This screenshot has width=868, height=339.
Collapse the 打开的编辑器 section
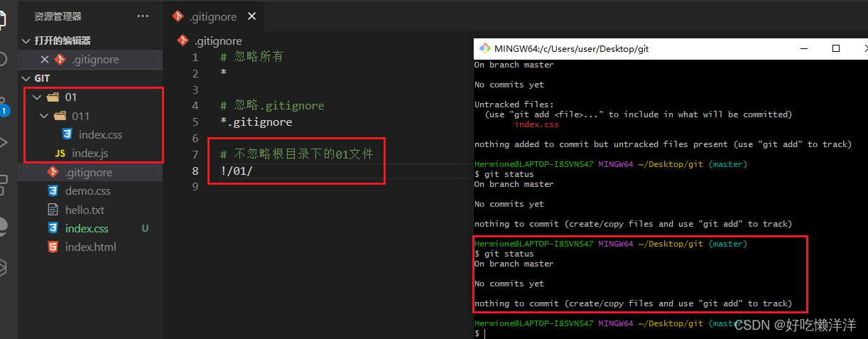(26, 41)
